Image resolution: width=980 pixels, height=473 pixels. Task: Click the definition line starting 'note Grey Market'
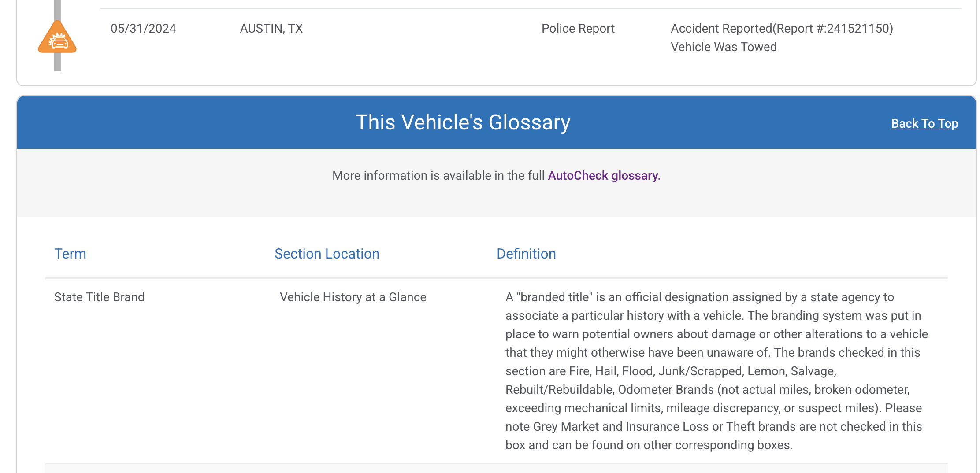click(x=713, y=427)
